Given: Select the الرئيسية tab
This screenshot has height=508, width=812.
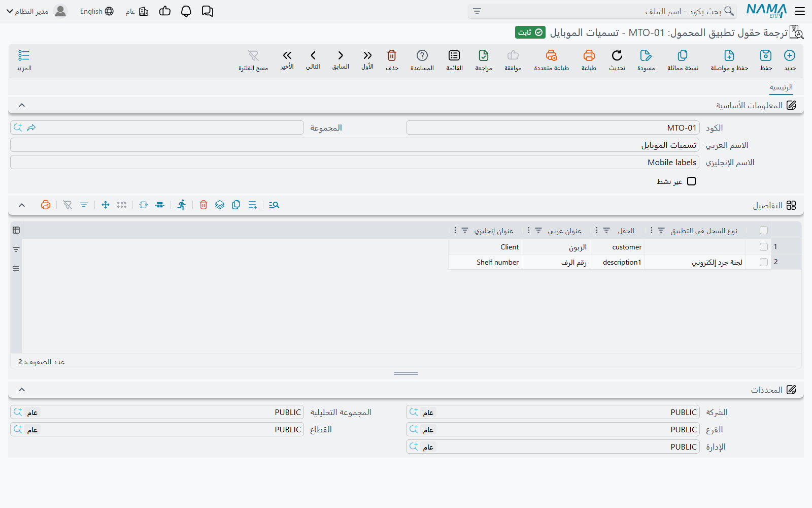Looking at the screenshot, I should [781, 87].
